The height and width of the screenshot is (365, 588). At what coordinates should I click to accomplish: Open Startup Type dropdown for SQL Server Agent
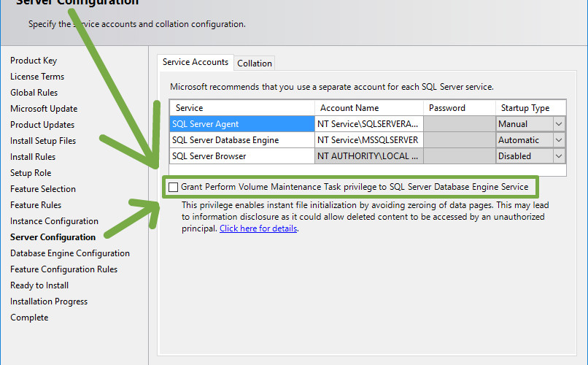[x=558, y=124]
